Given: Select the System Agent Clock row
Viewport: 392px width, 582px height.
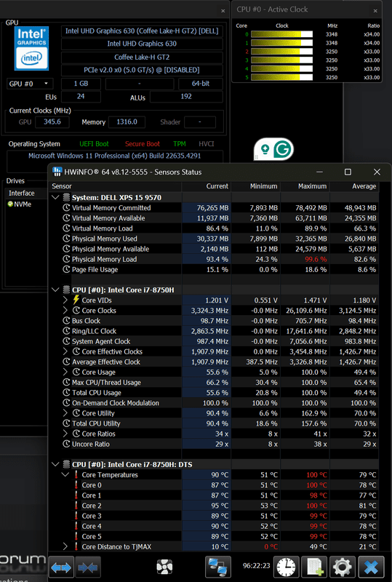Looking at the screenshot, I should point(214,341).
